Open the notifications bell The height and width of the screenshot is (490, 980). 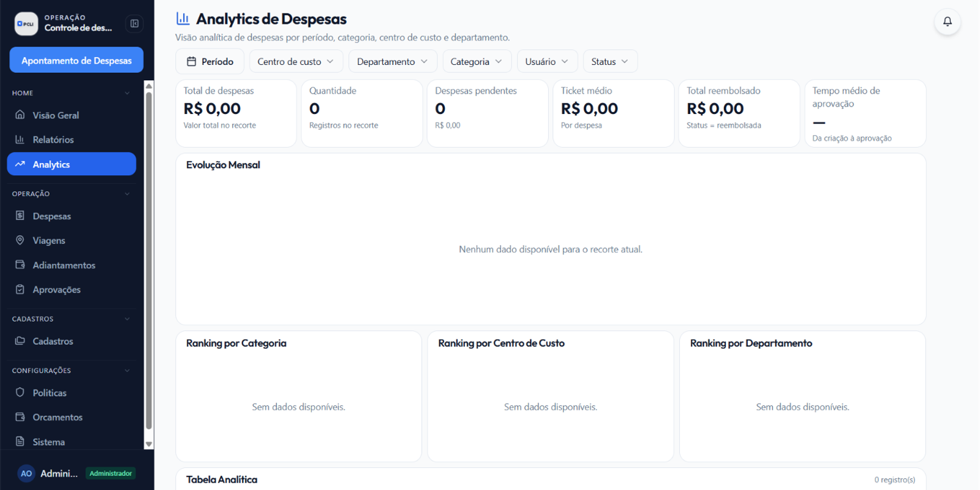click(947, 21)
